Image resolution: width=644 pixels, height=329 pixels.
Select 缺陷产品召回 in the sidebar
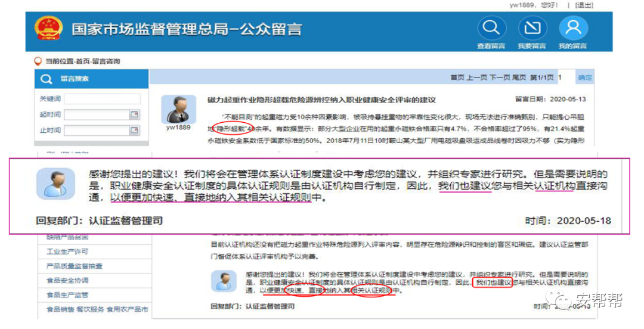67,237
